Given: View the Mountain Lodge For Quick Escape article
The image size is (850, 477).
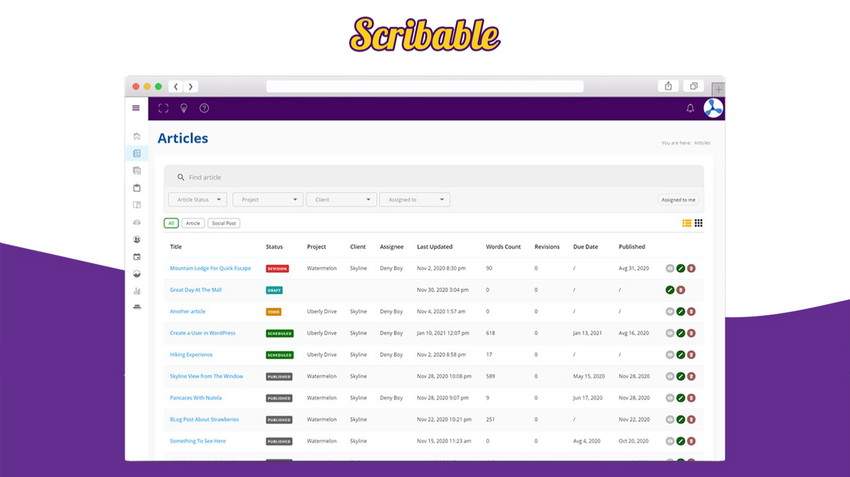Looking at the screenshot, I should (670, 268).
